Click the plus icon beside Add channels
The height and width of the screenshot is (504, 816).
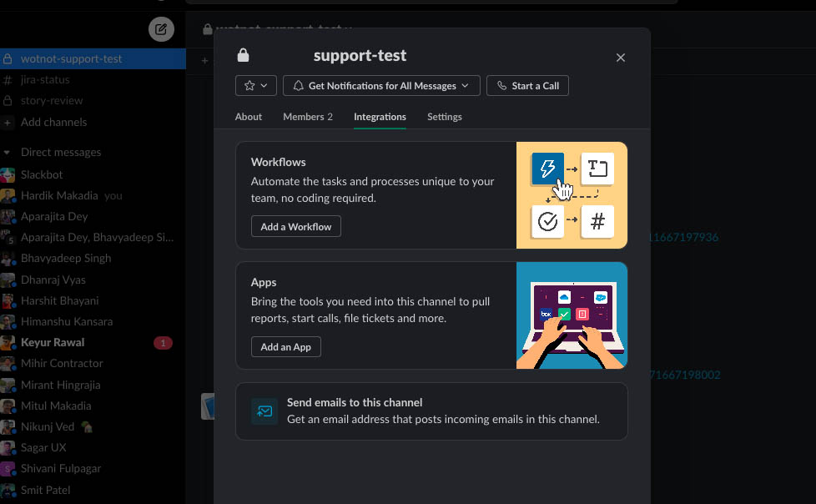(8, 123)
